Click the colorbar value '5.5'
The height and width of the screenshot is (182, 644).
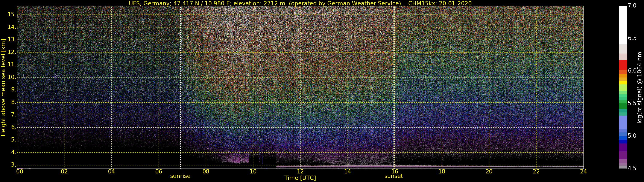tap(632, 103)
